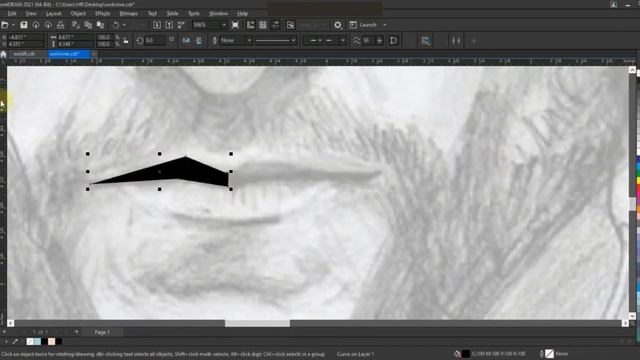Click the scroll right arrow button
Image resolution: width=640 pixels, height=360 pixels.
[x=625, y=323]
